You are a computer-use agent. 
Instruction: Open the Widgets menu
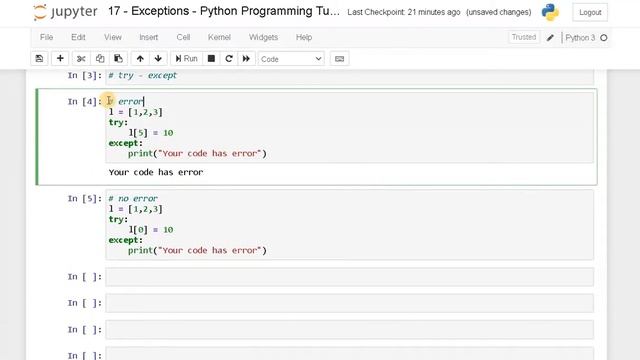tap(263, 37)
